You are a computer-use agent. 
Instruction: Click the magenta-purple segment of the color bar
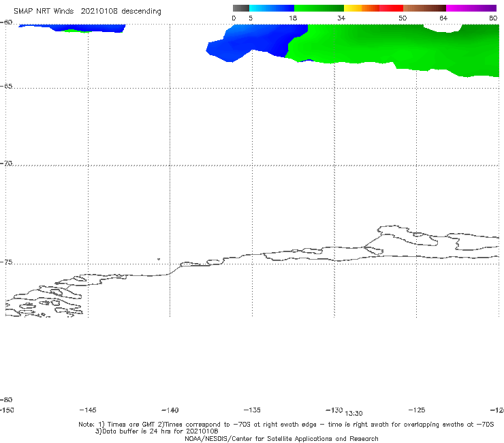pyautogui.click(x=471, y=8)
